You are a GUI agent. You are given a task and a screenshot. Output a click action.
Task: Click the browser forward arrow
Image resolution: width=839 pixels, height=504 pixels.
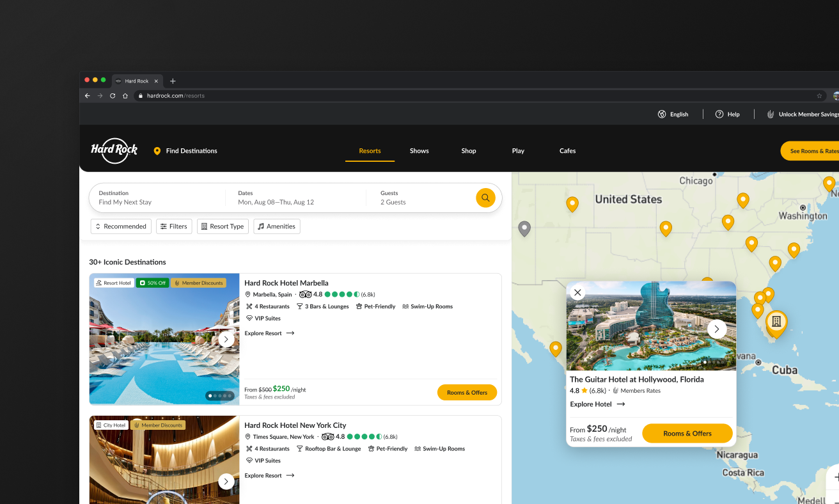100,96
